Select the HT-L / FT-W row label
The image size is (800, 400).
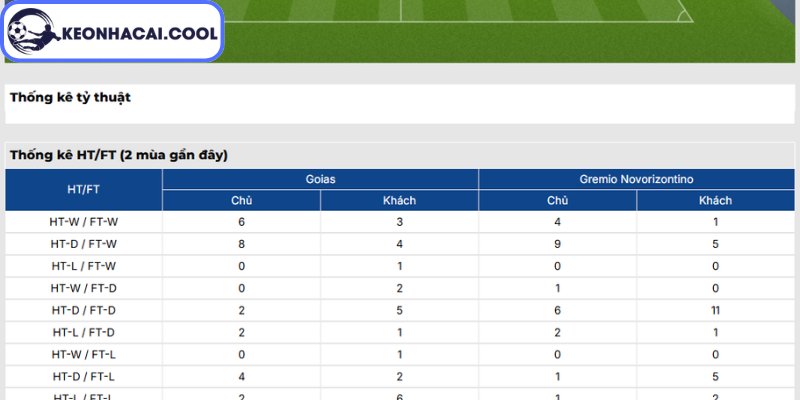(84, 266)
